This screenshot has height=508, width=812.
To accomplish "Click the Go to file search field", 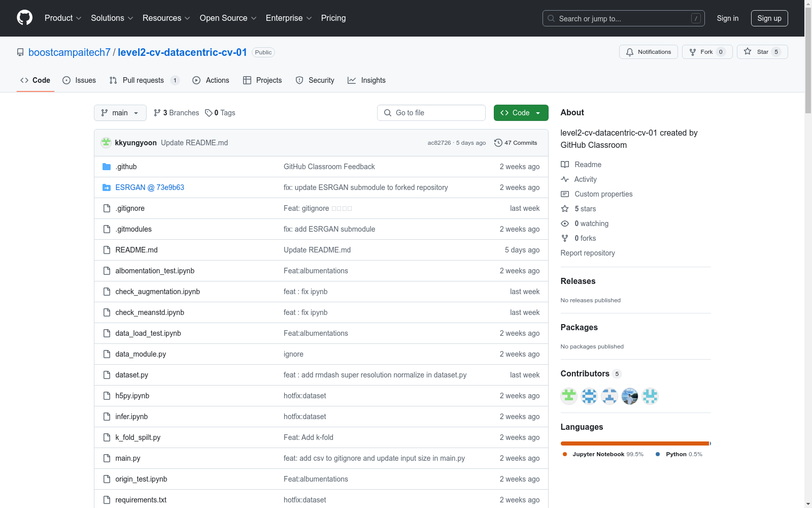I will pyautogui.click(x=431, y=113).
